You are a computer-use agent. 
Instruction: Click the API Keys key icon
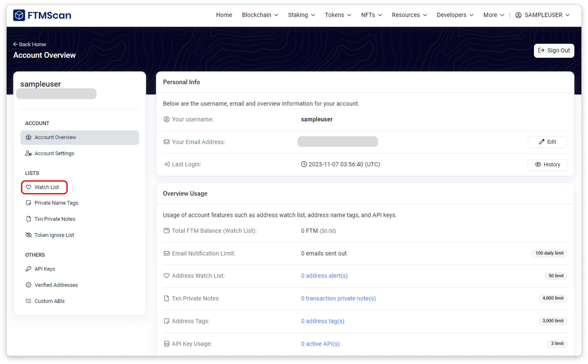click(x=28, y=269)
